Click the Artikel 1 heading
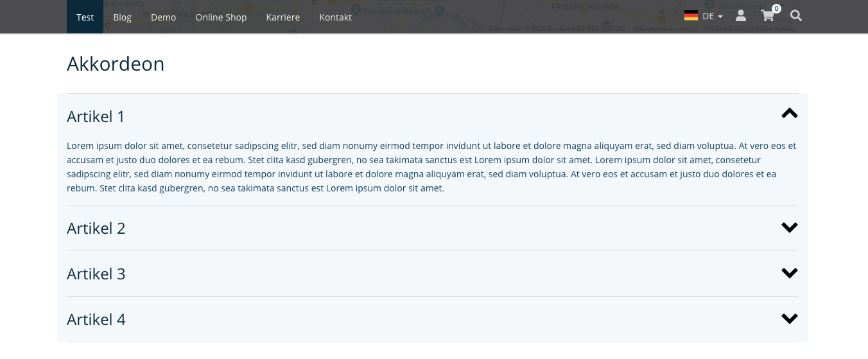The width and height of the screenshot is (868, 359). tap(96, 116)
